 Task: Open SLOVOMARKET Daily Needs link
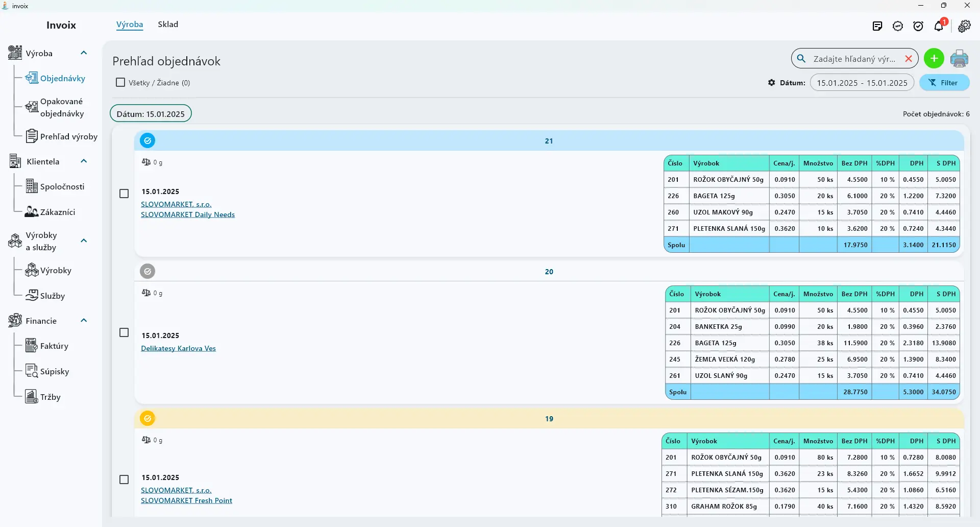pyautogui.click(x=188, y=214)
